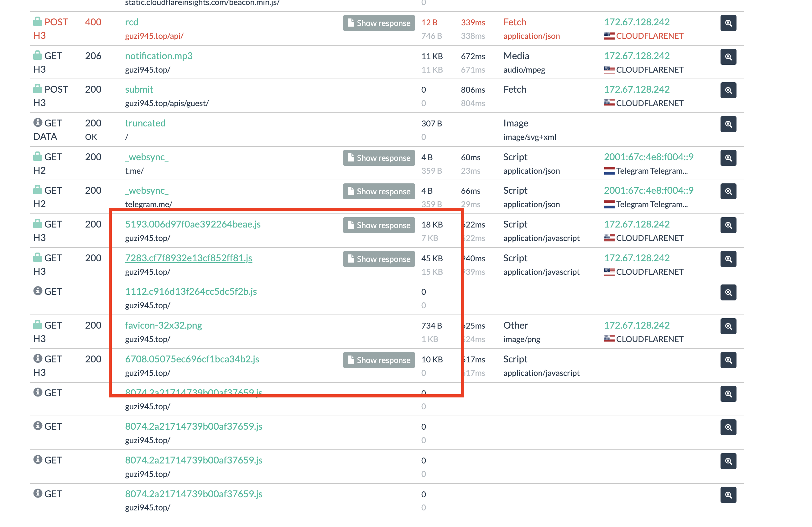This screenshot has width=812, height=527.
Task: Open the last 8074.2a21714739b00af37659.js link
Action: [x=194, y=494]
